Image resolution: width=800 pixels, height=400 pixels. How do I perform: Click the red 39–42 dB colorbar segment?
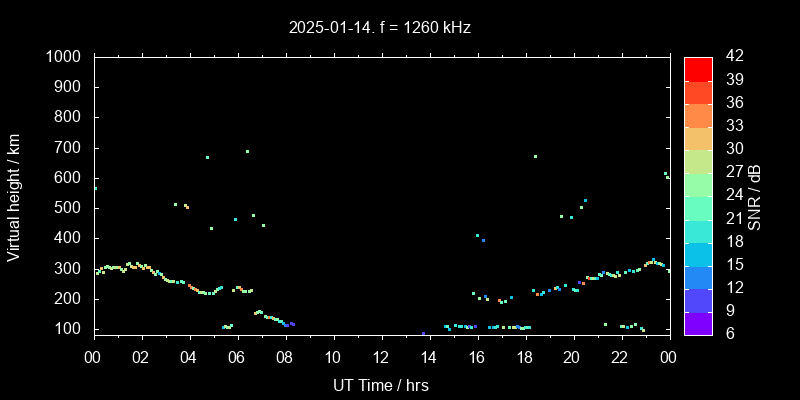(698, 68)
